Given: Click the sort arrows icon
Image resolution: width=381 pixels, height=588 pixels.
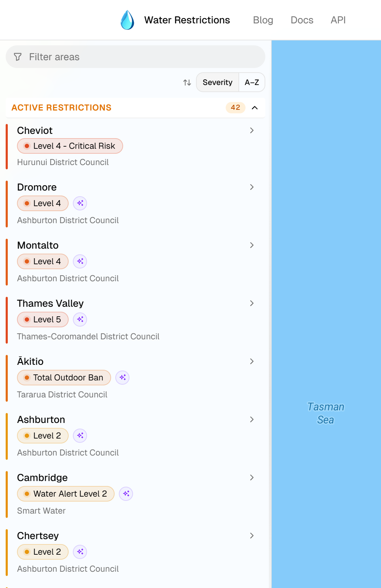Looking at the screenshot, I should (x=187, y=83).
